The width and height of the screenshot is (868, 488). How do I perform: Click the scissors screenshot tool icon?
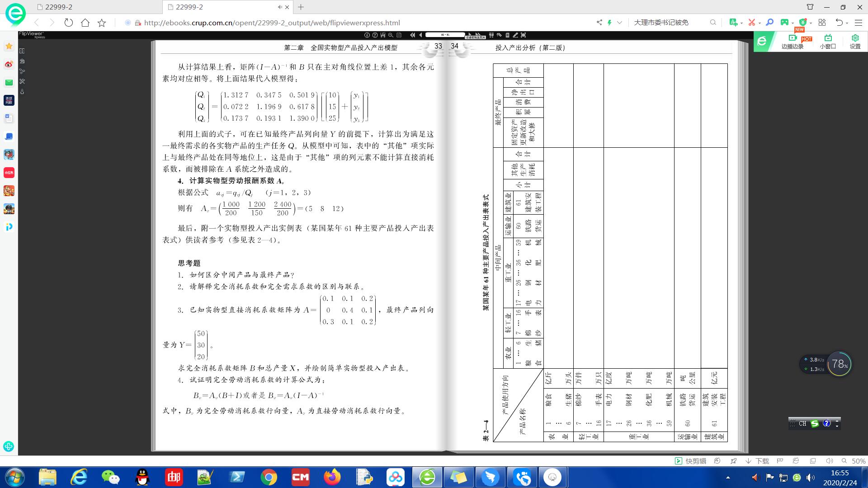(x=751, y=22)
